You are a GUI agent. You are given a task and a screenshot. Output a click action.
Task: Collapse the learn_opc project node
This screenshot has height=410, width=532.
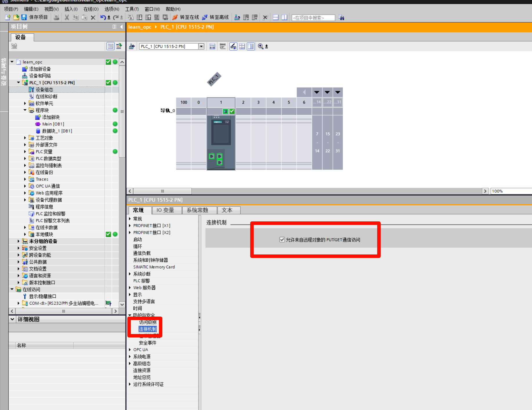pos(12,62)
